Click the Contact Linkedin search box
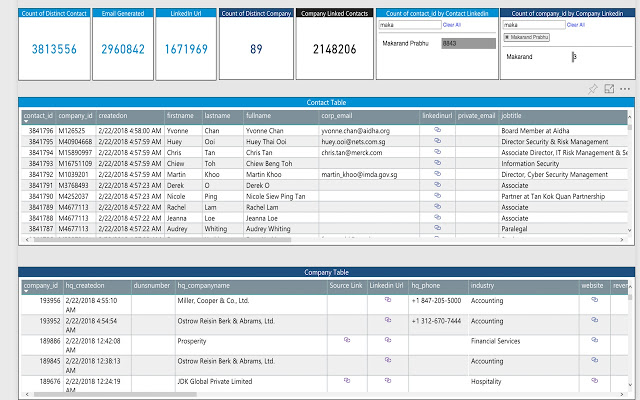 [408, 24]
